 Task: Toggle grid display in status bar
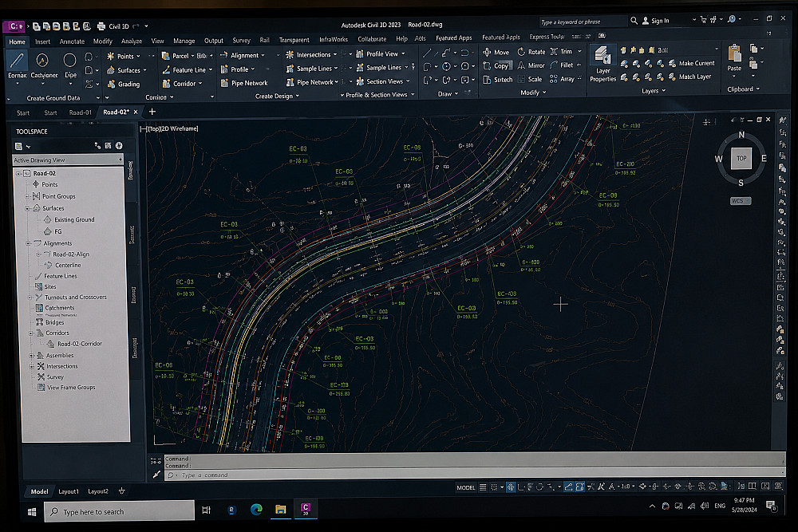483,487
